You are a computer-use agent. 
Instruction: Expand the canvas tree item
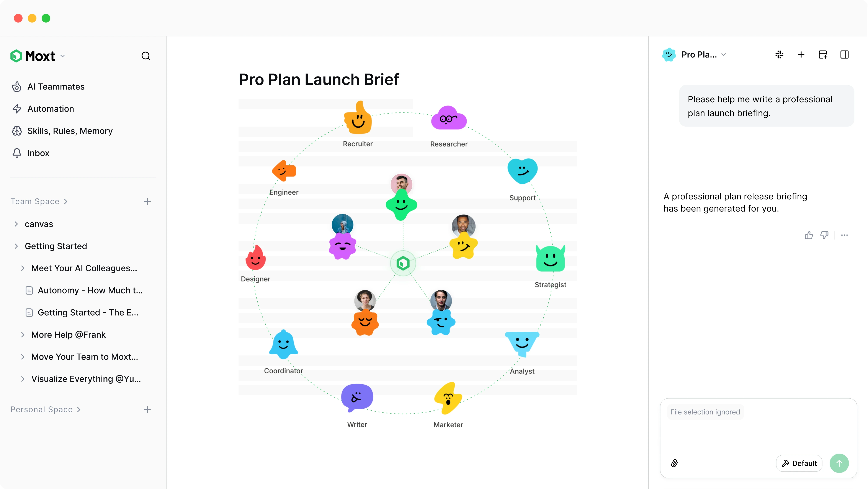(x=16, y=224)
